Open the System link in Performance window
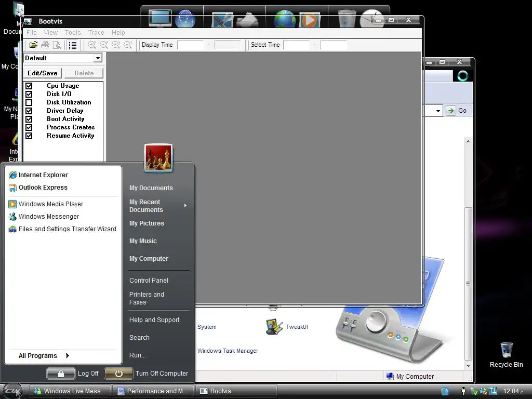 (207, 327)
